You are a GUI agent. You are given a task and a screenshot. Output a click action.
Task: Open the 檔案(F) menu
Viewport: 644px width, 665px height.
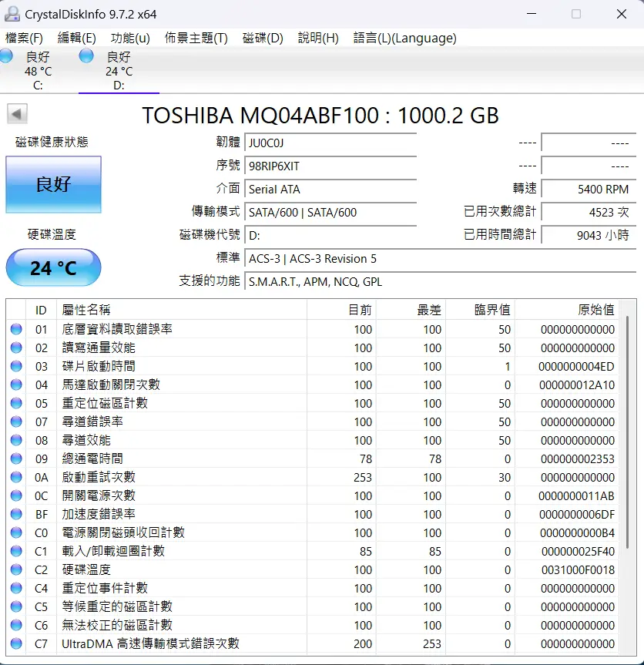coord(24,38)
